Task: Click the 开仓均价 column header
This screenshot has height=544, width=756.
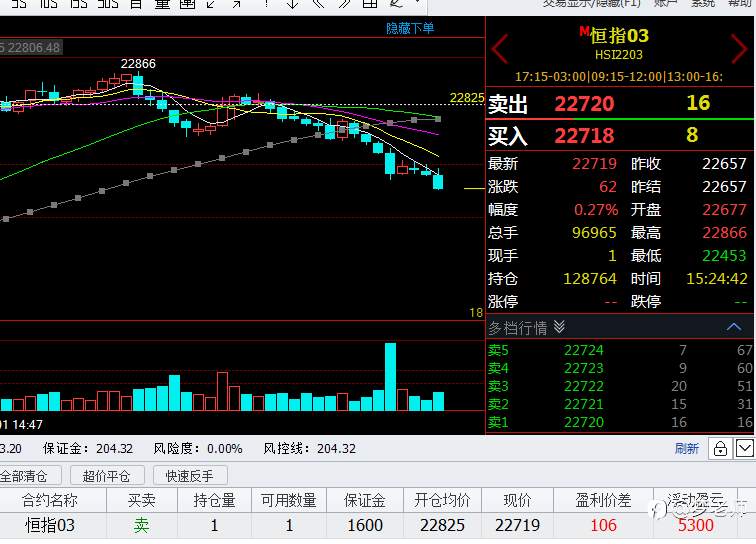Action: point(442,501)
